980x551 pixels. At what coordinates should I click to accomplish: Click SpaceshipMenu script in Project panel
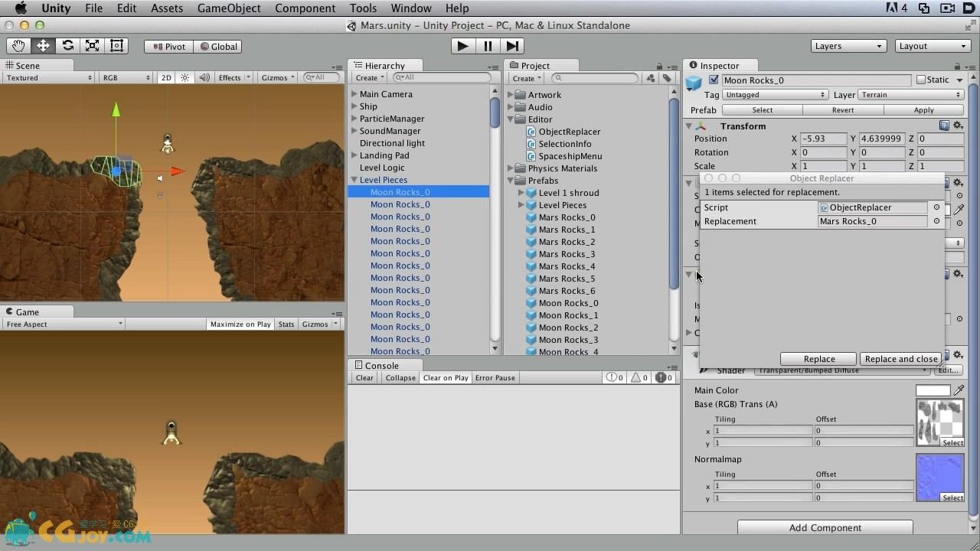click(x=570, y=156)
